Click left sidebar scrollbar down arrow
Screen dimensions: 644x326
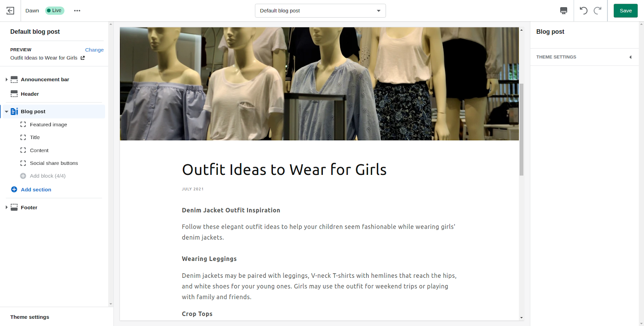(111, 304)
